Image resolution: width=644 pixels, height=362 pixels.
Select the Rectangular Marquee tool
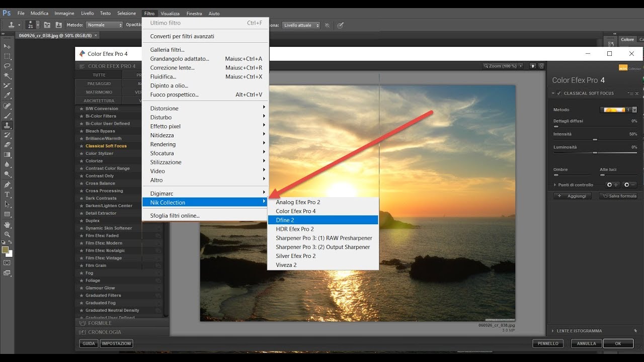pyautogui.click(x=7, y=56)
